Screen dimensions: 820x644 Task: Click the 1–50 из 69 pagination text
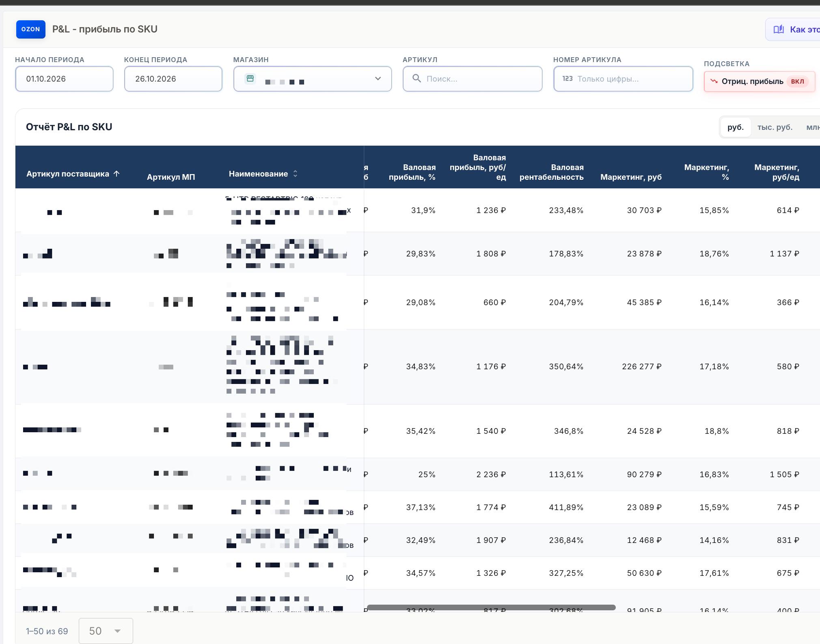(x=47, y=631)
